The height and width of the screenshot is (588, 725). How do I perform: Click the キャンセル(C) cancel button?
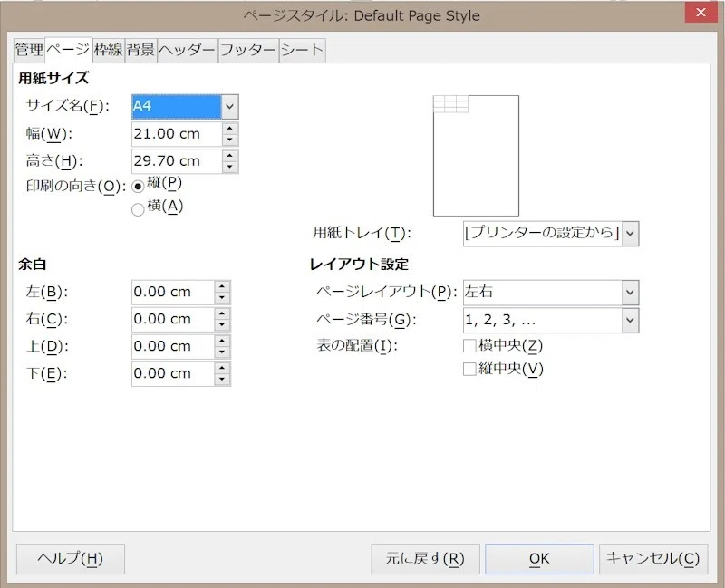coord(653,559)
